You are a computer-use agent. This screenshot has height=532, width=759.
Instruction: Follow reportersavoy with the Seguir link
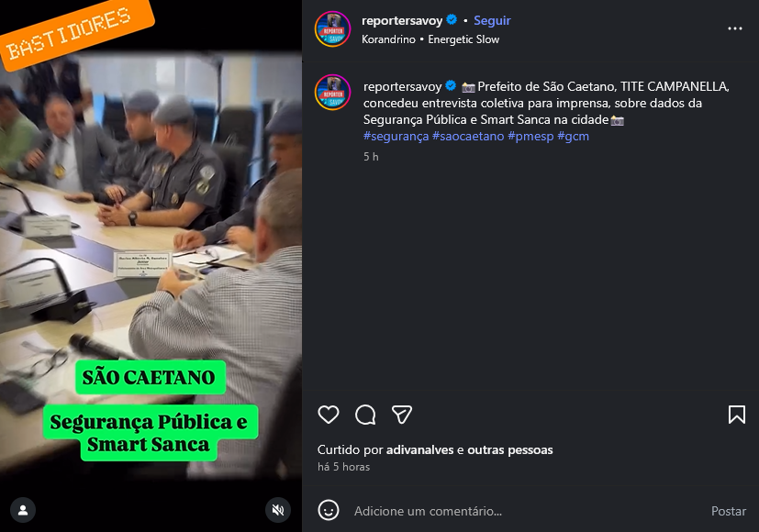(x=492, y=20)
